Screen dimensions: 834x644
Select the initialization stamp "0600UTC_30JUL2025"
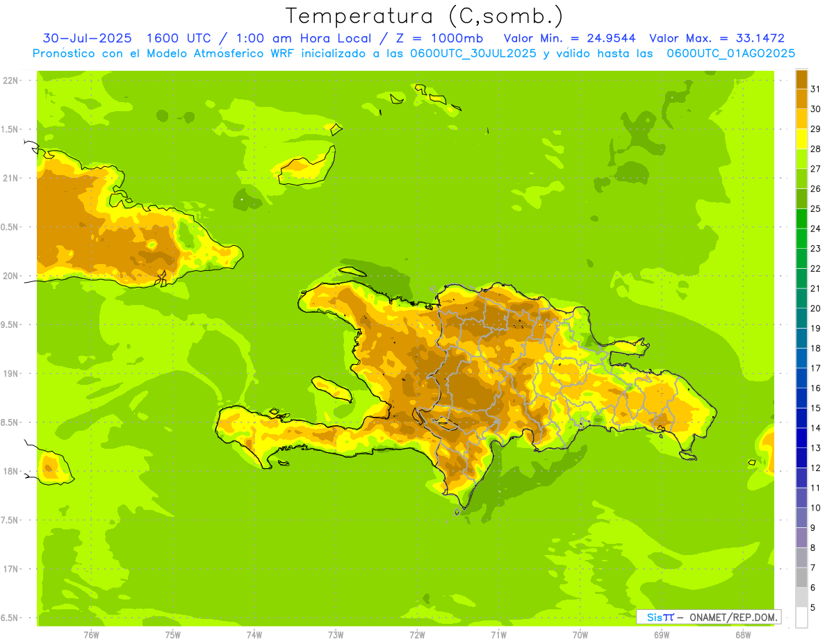tap(473, 53)
